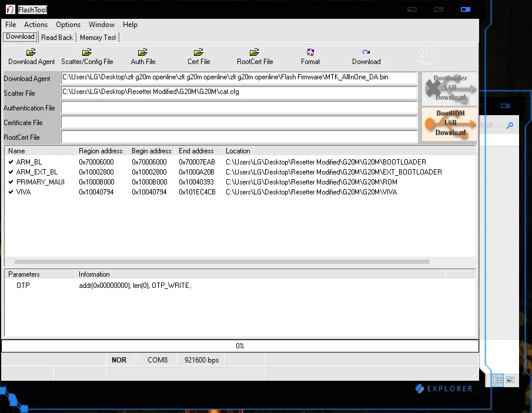This screenshot has height=413, width=532.
Task: Click the horizontal scrollbar under the partition list
Action: [x=222, y=262]
